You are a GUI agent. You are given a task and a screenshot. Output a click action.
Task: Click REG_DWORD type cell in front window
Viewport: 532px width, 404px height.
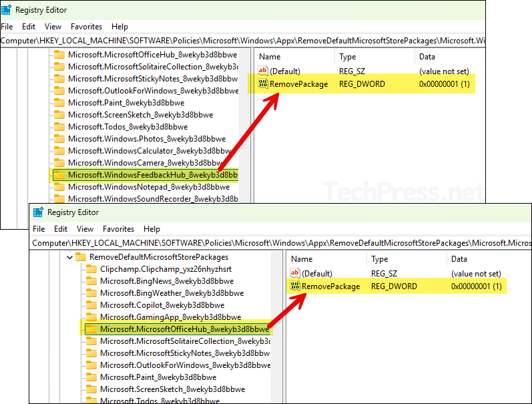[394, 286]
